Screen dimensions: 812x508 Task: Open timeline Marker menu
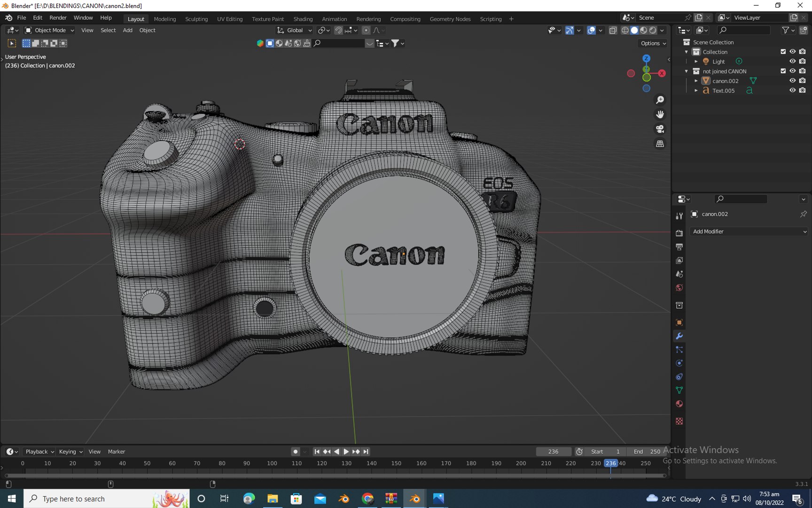[x=117, y=452]
